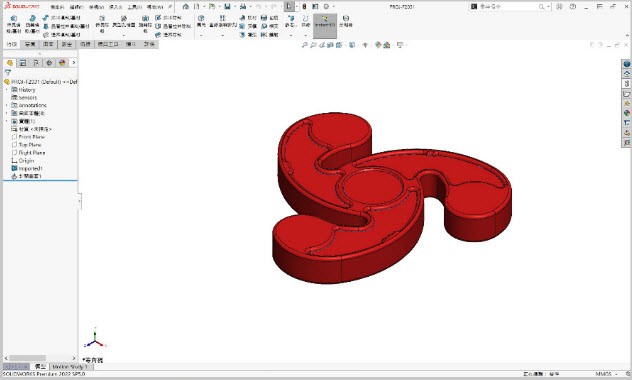Click the Apply Scene icon
Viewport: 632px width, 380px height.
pyautogui.click(x=387, y=45)
